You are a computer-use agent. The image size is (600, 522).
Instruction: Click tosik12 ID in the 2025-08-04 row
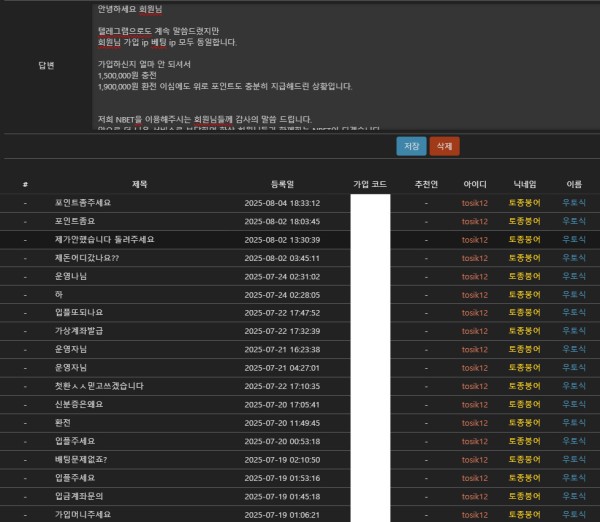point(474,203)
